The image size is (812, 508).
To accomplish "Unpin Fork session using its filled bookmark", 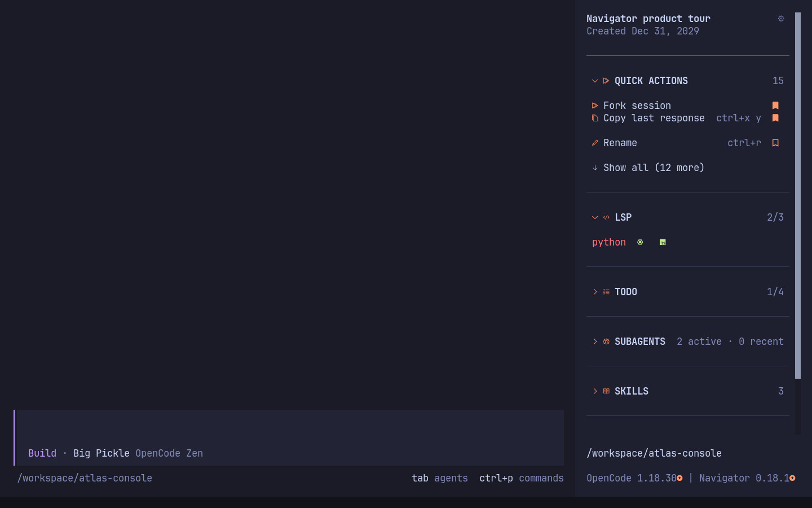I will (x=775, y=106).
